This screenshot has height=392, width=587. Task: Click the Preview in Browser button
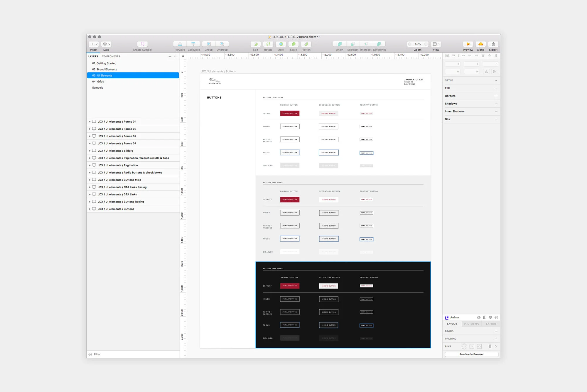point(471,354)
